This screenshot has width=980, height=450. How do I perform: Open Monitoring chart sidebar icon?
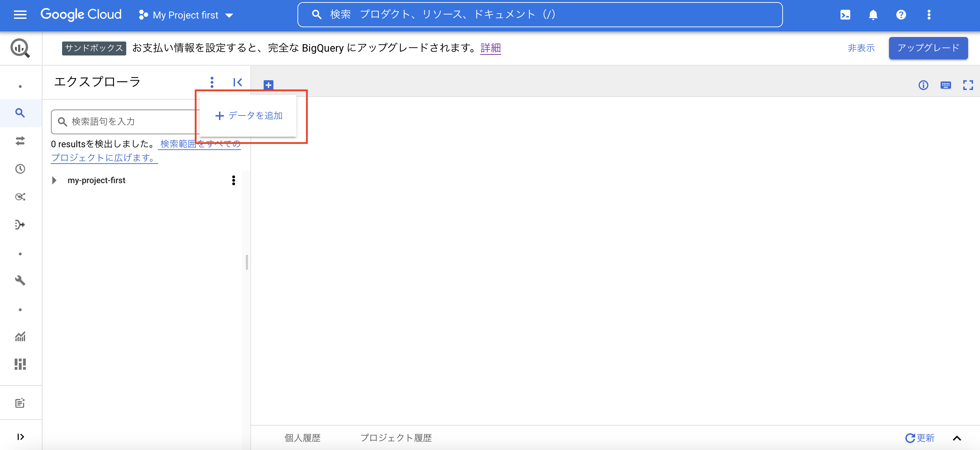pos(20,337)
